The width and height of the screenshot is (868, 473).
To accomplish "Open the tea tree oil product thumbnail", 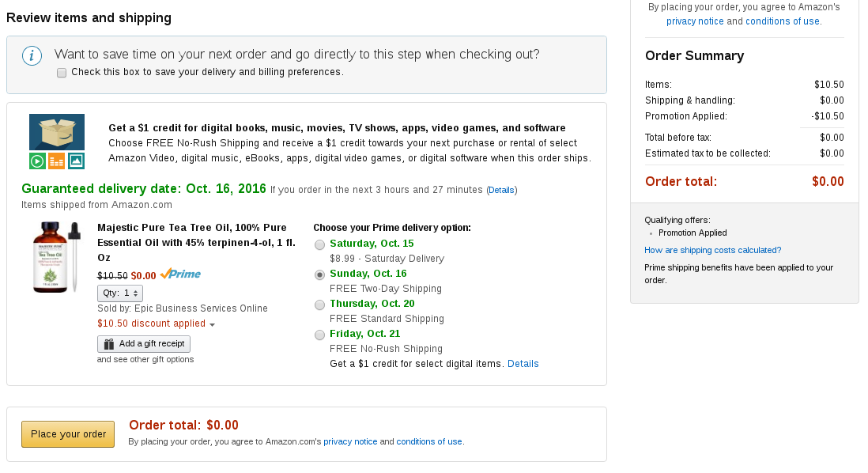I will pos(57,257).
